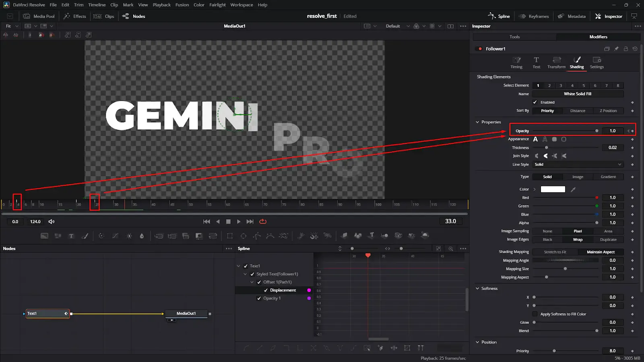Image resolution: width=644 pixels, height=362 pixels.
Task: Add a Text tool from toolbar
Action: pos(71,236)
